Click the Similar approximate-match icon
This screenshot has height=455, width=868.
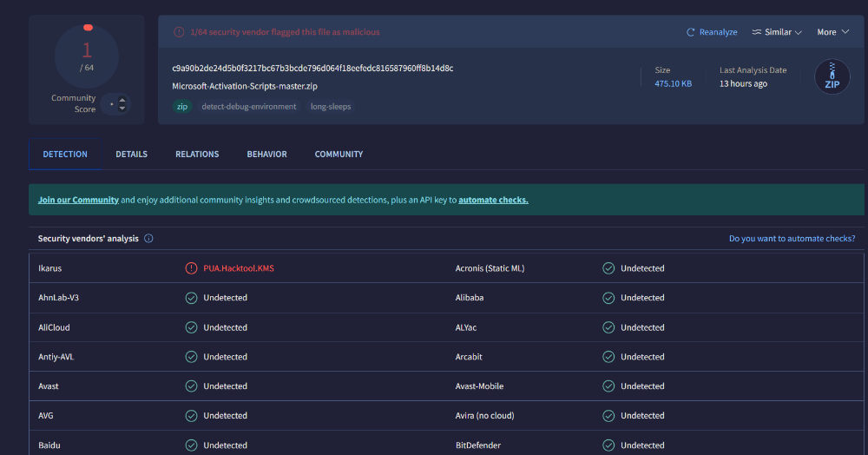756,32
